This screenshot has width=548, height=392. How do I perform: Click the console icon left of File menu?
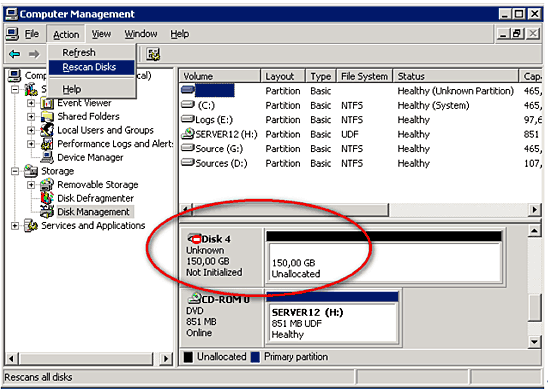coord(12,34)
